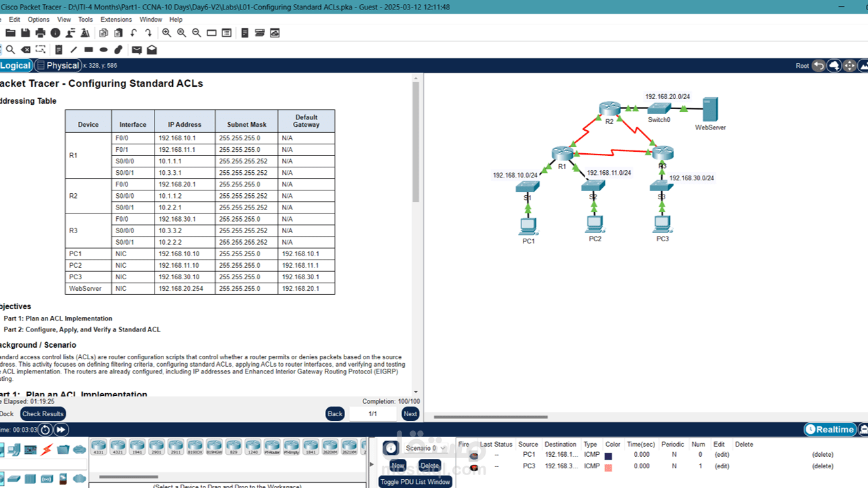Click the Power Cycle Devices icon

(45, 430)
